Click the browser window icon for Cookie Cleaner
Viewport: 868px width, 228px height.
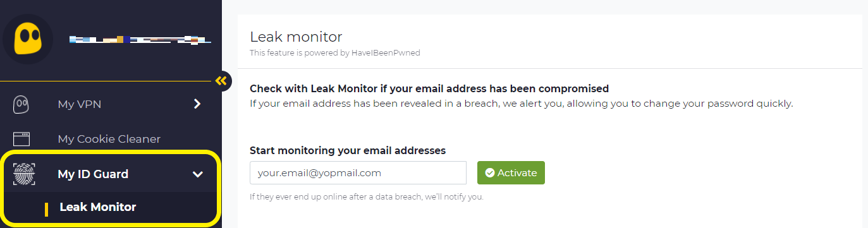(x=21, y=139)
